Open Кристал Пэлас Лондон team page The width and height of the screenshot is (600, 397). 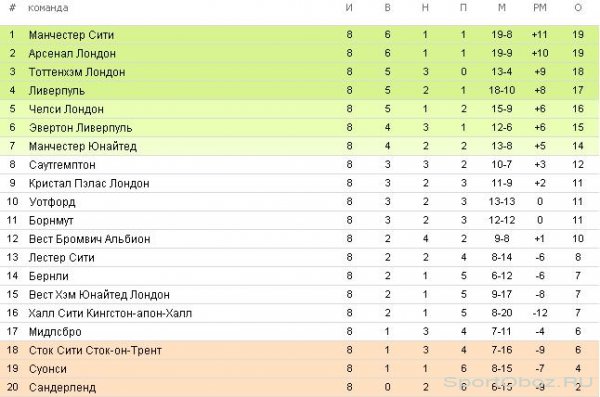(89, 183)
